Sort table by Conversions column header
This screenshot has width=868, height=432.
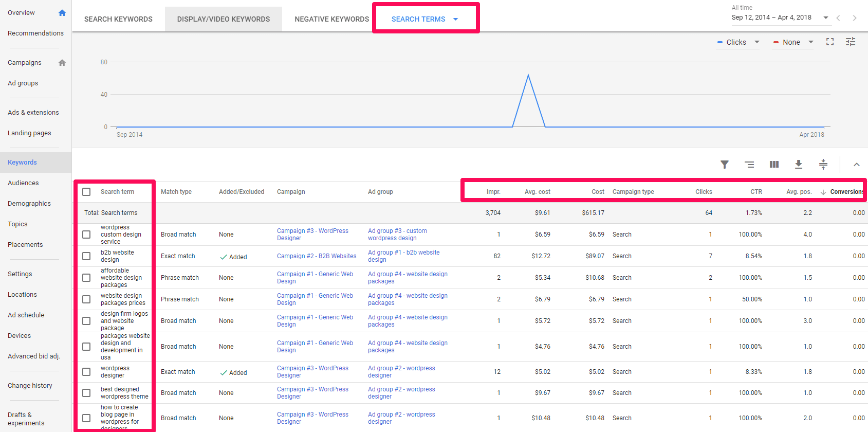pos(846,192)
